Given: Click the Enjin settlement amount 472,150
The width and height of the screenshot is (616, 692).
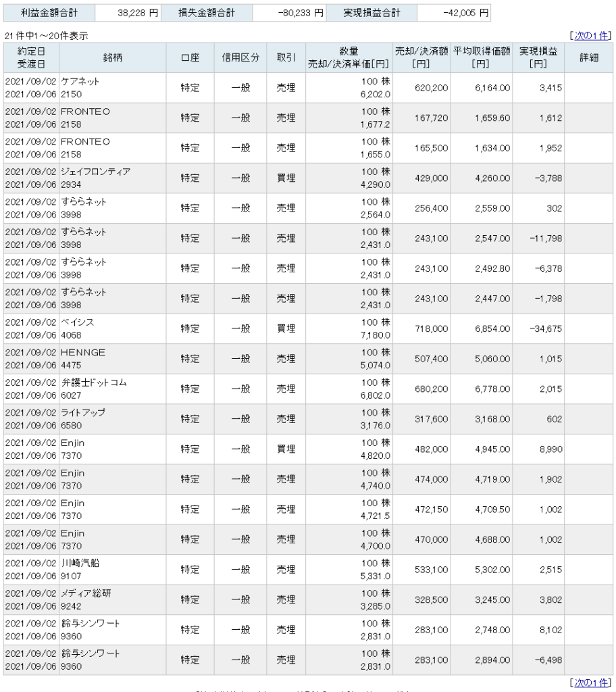Looking at the screenshot, I should (431, 510).
